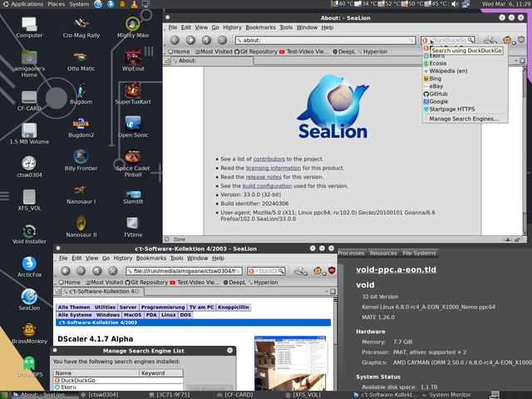Open Bugdom game icon
The width and height of the screenshot is (532, 399).
(x=81, y=94)
